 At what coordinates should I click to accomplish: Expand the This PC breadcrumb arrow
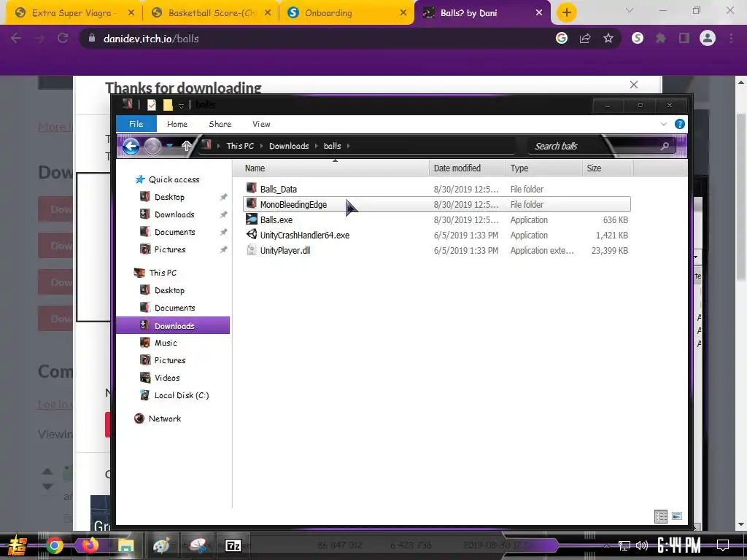(262, 146)
